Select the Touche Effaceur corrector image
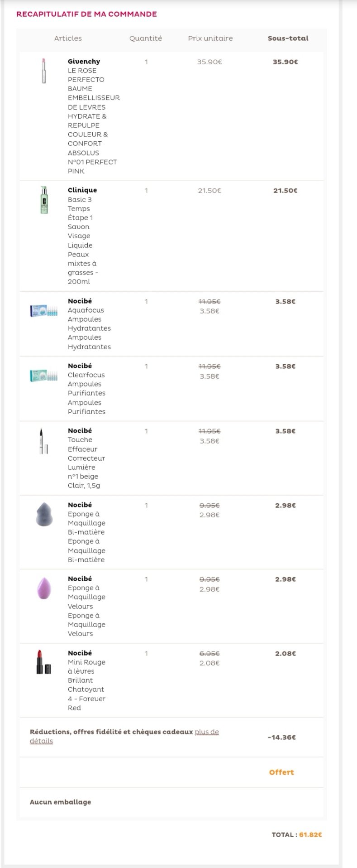This screenshot has width=357, height=868. (x=43, y=441)
